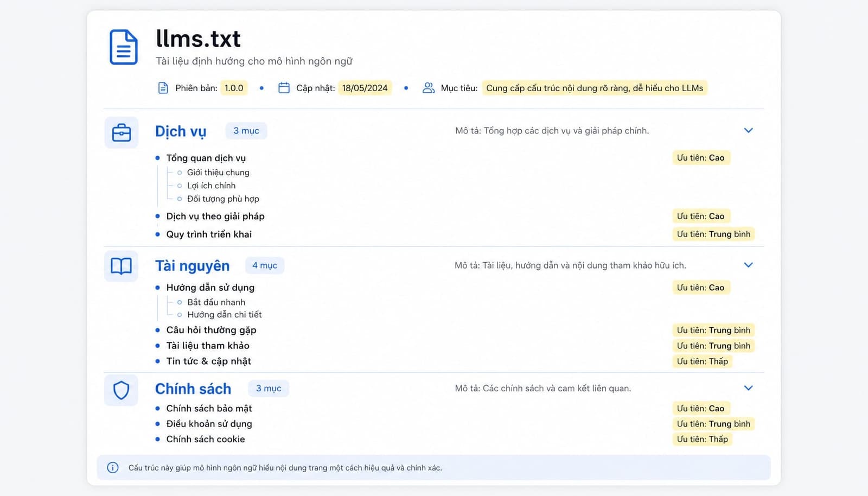
Task: Select the version value 1.0.0
Action: click(x=234, y=88)
